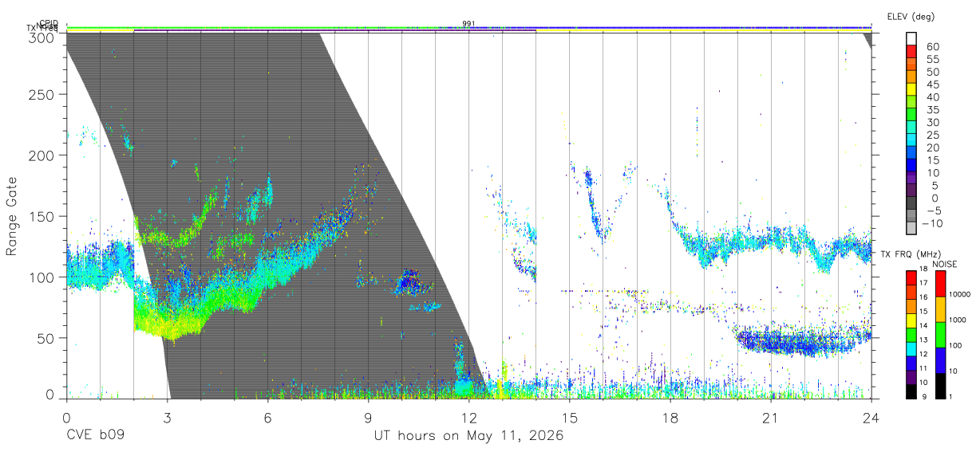This screenshot has width=980, height=452.
Task: Select the '60' elevation scale label
Action: point(933,47)
